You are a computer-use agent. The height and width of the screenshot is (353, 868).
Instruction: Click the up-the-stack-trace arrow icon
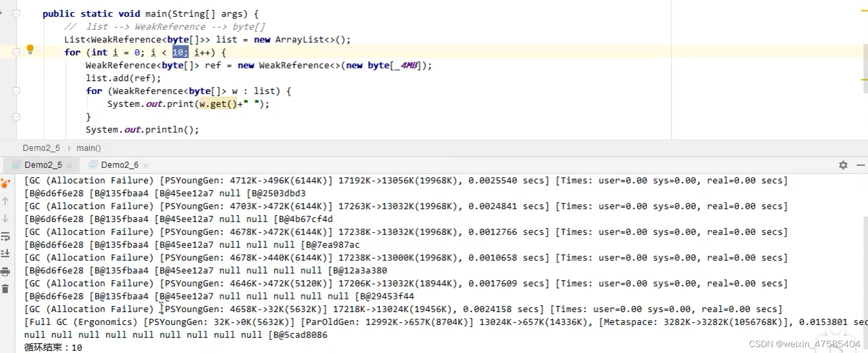tap(5, 201)
